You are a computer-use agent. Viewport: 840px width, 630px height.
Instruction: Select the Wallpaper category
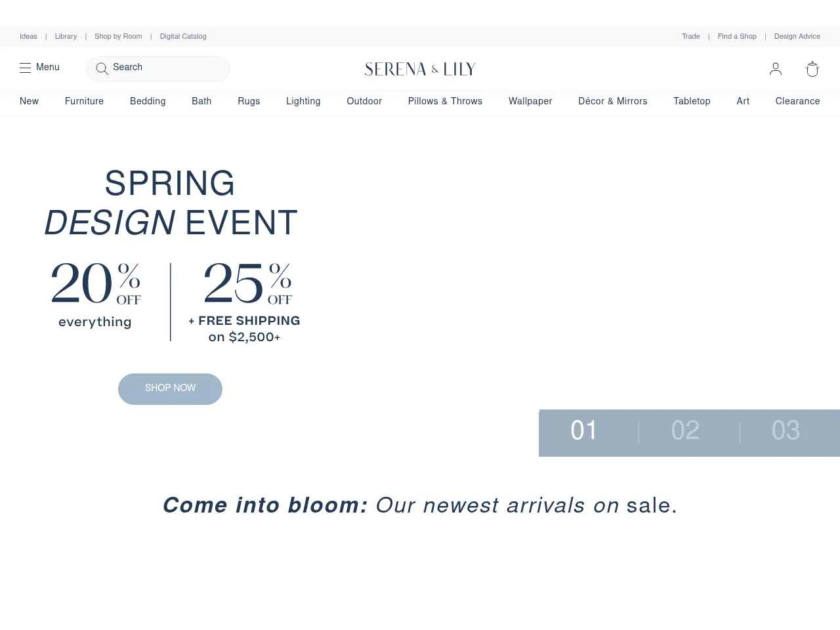tap(530, 101)
